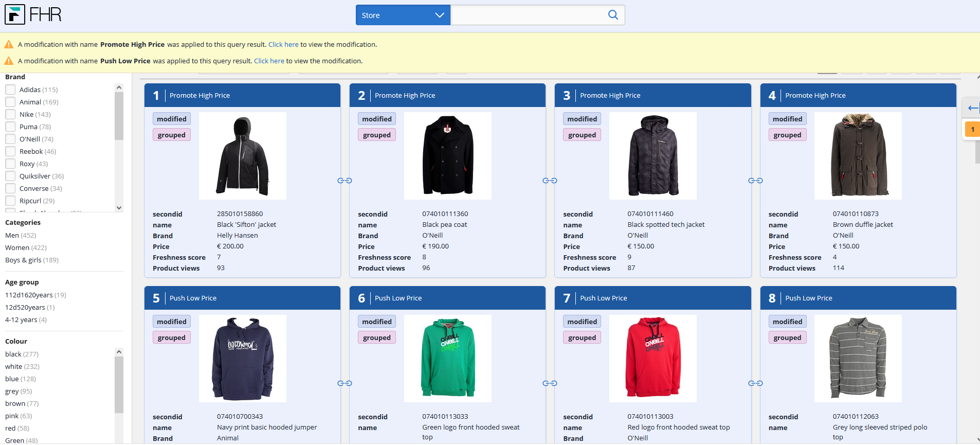
Task: Click Brand list scroll down arrow
Action: click(119, 208)
